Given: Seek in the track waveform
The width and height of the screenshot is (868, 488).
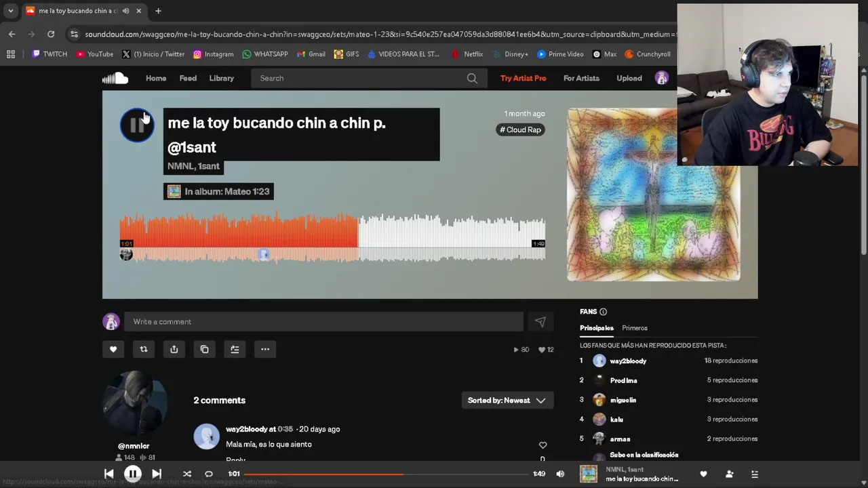Looking at the screenshot, I should [333, 237].
